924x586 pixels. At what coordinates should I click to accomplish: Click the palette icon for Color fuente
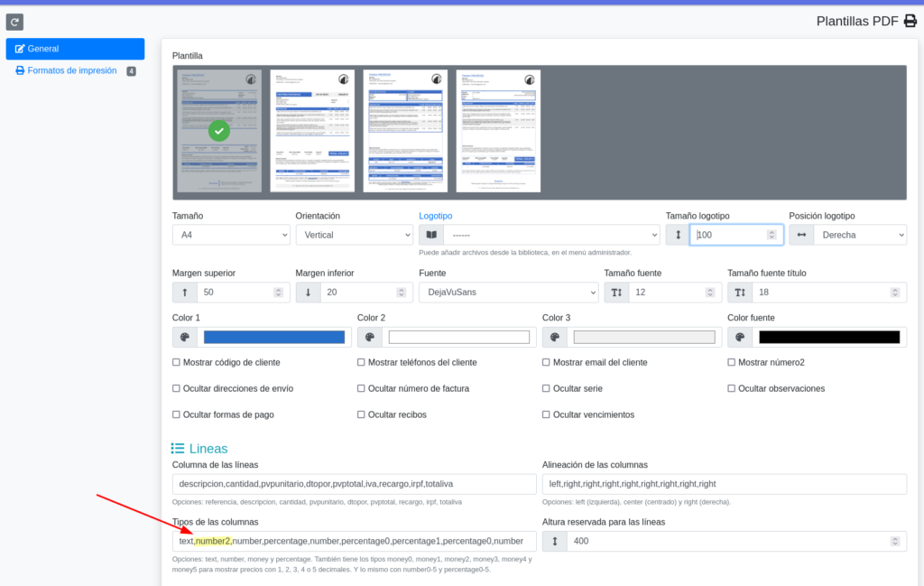pos(740,337)
